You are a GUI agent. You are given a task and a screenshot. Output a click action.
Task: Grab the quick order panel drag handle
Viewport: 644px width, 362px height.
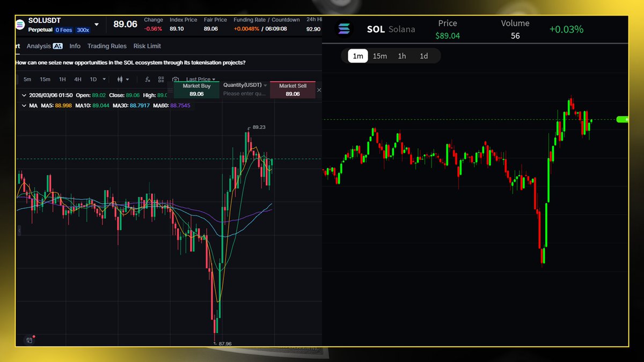tap(171, 90)
